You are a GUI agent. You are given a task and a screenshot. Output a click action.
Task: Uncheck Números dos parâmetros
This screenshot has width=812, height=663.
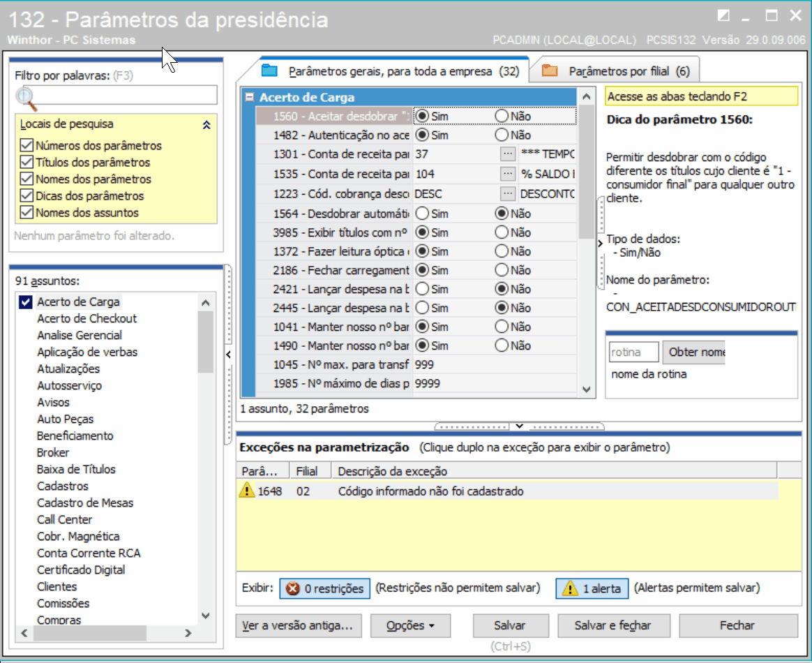[x=27, y=146]
